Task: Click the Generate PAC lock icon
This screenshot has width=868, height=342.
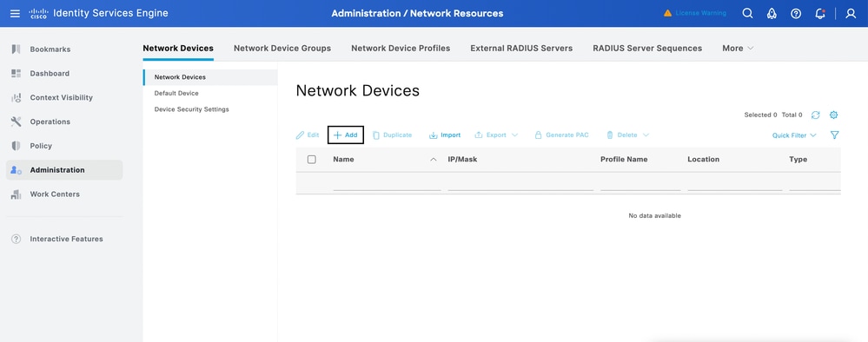Action: (x=538, y=135)
